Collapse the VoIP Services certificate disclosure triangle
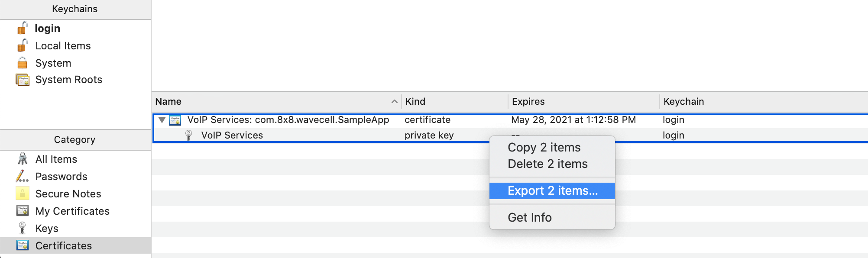Screen dimensions: 868x258 click(162, 120)
